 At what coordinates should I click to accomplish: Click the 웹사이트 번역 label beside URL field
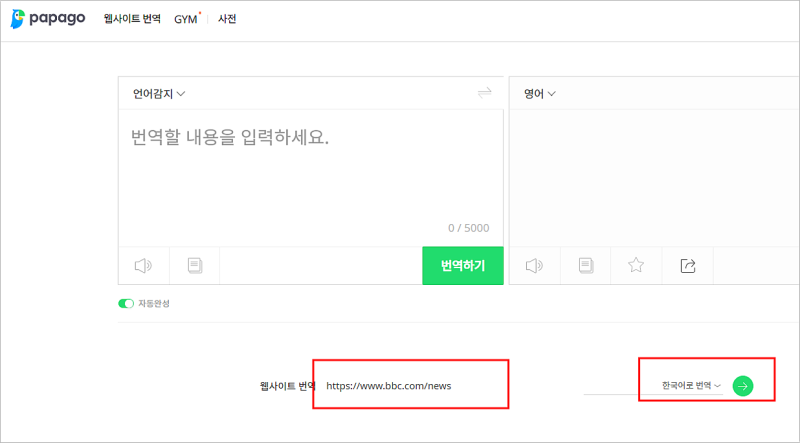287,386
